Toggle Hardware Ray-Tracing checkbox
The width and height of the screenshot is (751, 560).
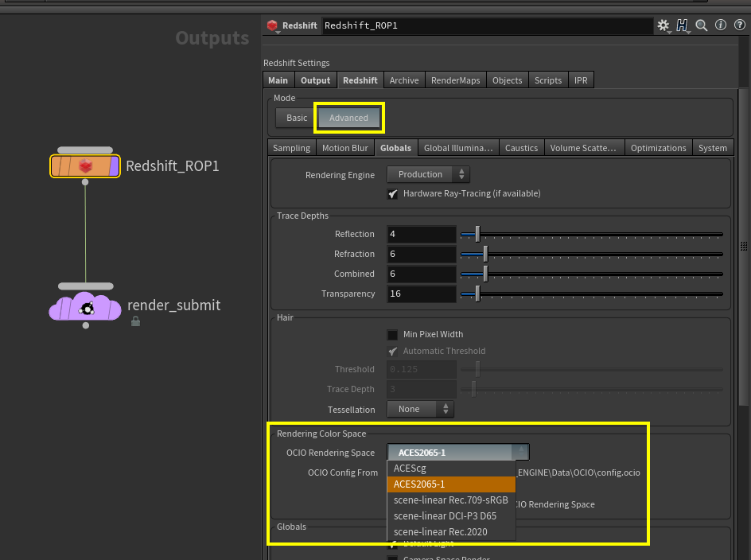(x=393, y=194)
